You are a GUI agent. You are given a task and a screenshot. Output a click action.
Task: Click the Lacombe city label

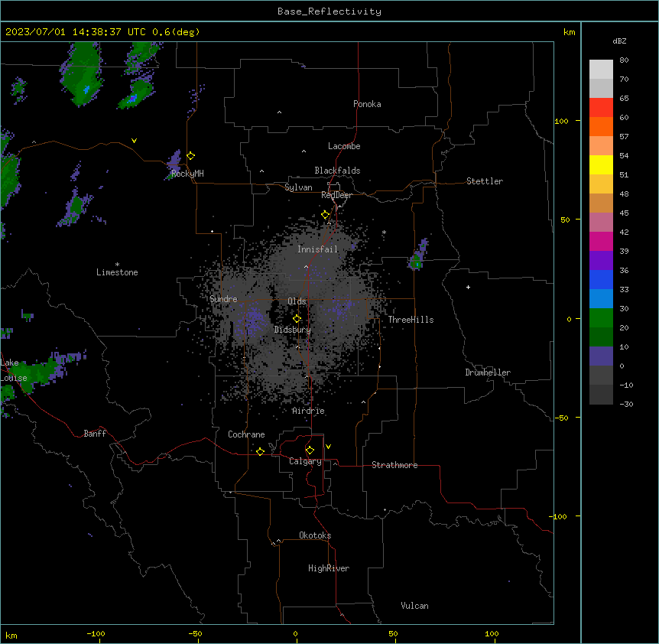click(x=344, y=146)
